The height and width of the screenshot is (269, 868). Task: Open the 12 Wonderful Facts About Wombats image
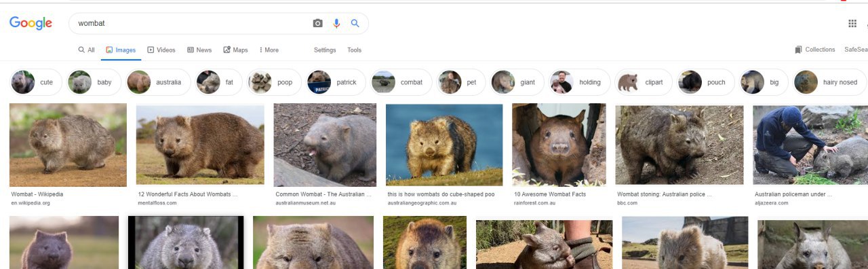click(200, 145)
